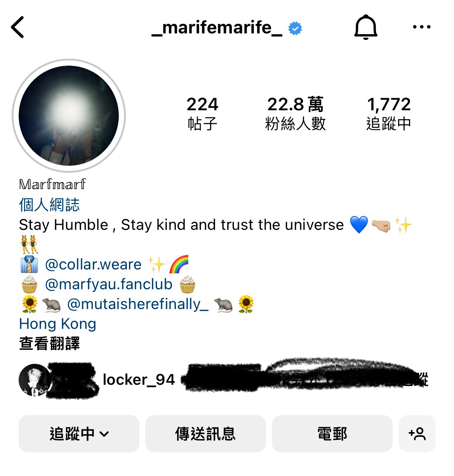Tap the 個人網誌 category label

coord(49,205)
